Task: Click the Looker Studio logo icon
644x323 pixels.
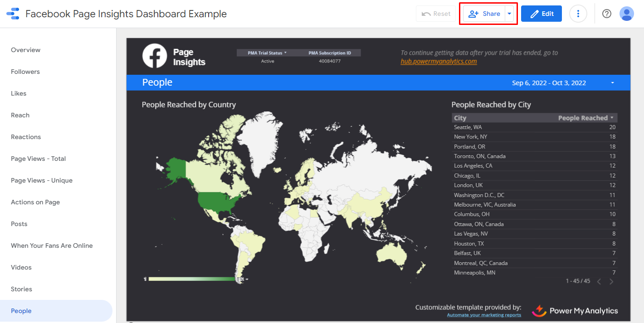Action: [x=13, y=14]
